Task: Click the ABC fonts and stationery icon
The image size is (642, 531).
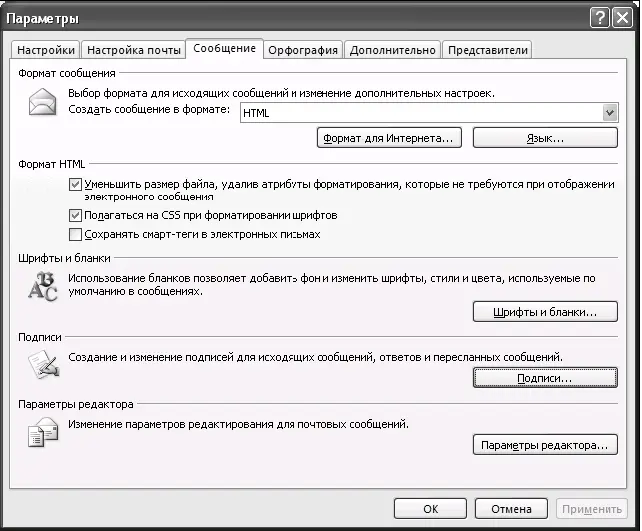Action: pyautogui.click(x=43, y=287)
